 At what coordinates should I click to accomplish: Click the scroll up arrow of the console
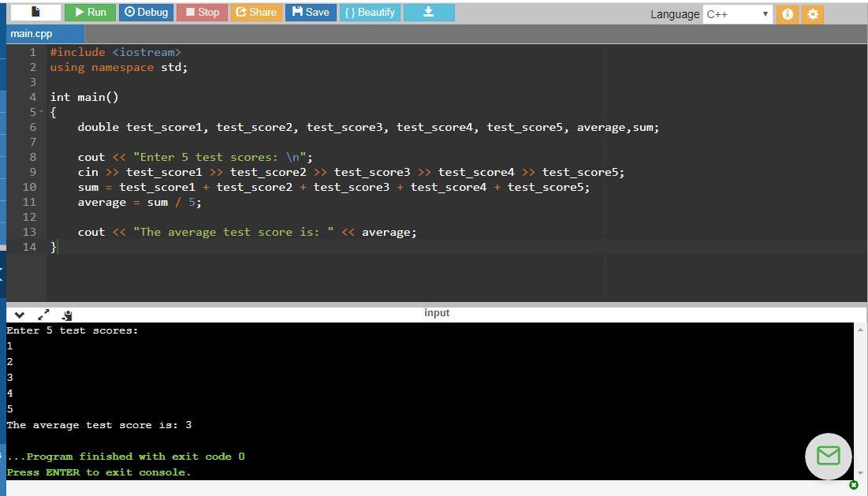tap(860, 330)
